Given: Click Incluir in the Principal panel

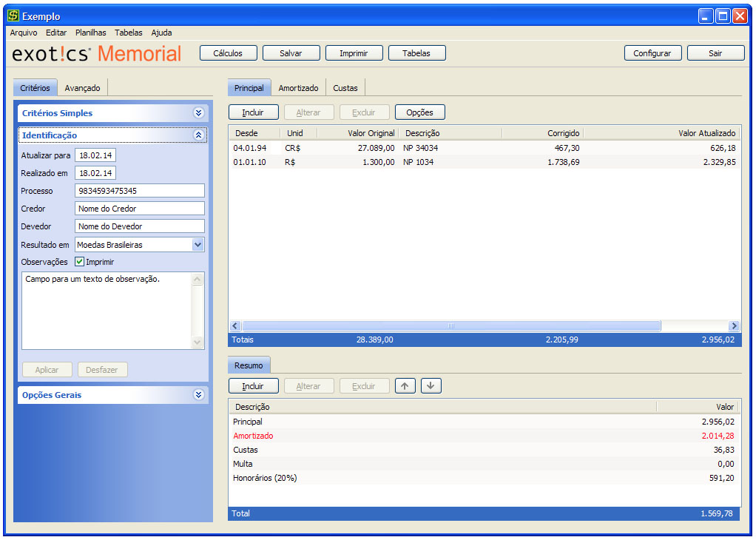Looking at the screenshot, I should tap(253, 112).
